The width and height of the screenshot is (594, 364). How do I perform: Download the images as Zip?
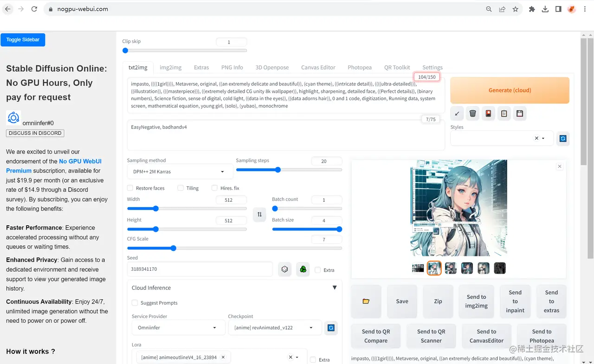coord(438,301)
